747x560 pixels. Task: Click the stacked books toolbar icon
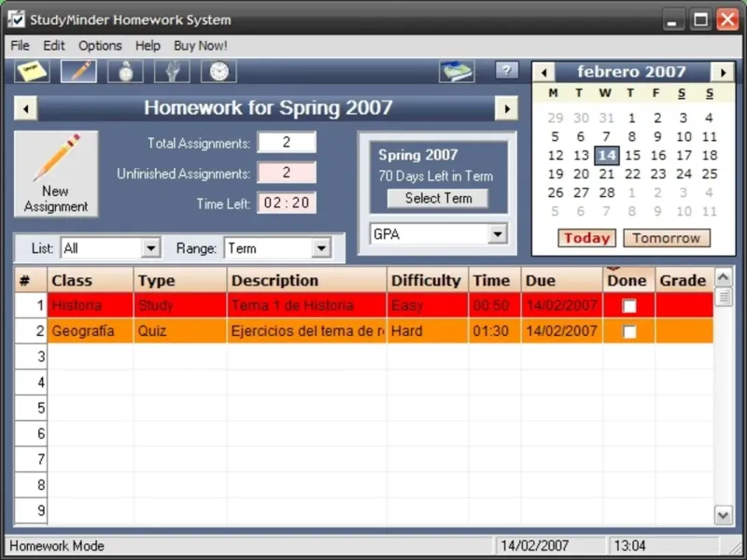point(457,72)
